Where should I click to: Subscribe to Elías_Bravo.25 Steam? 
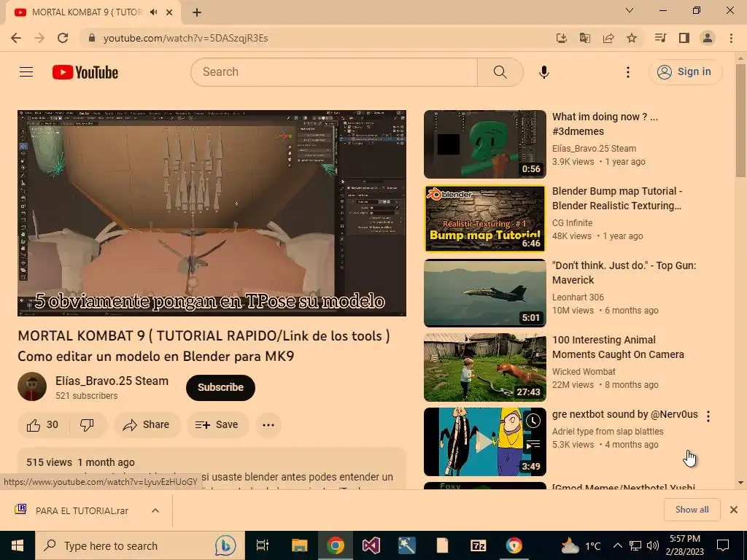click(x=220, y=388)
